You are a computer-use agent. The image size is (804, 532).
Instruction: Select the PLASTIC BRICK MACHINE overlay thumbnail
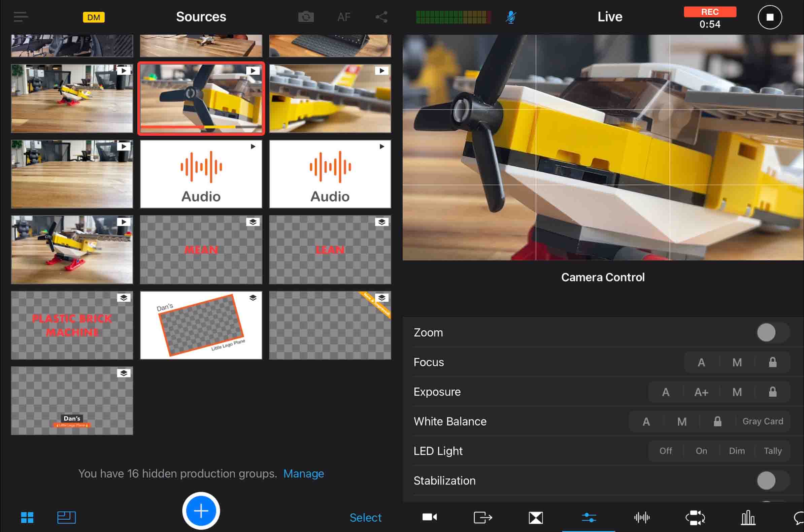point(72,325)
